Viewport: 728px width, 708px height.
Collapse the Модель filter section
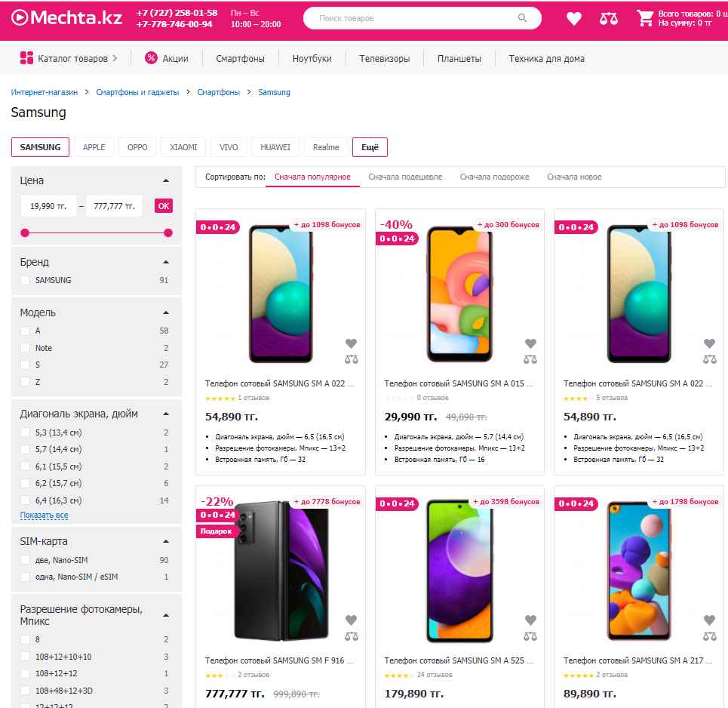(x=166, y=312)
